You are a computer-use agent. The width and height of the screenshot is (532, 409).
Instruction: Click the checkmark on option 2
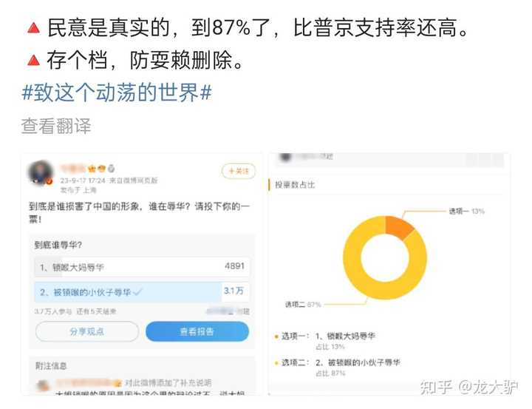coord(137,292)
